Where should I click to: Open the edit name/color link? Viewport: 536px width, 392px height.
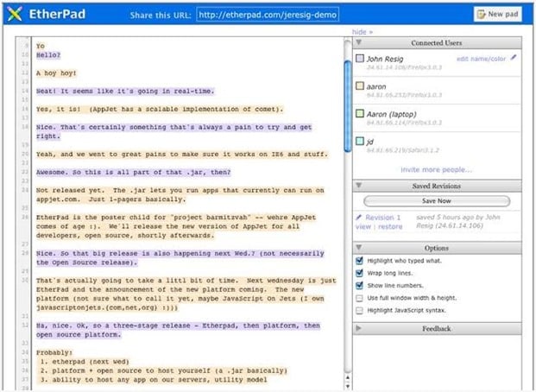pos(481,59)
